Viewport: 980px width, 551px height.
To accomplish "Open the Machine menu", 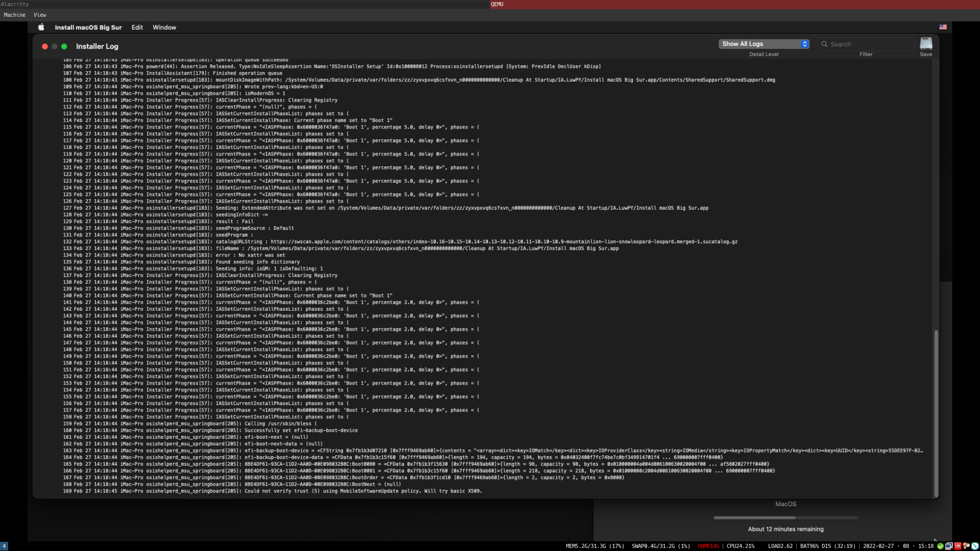I will point(14,15).
